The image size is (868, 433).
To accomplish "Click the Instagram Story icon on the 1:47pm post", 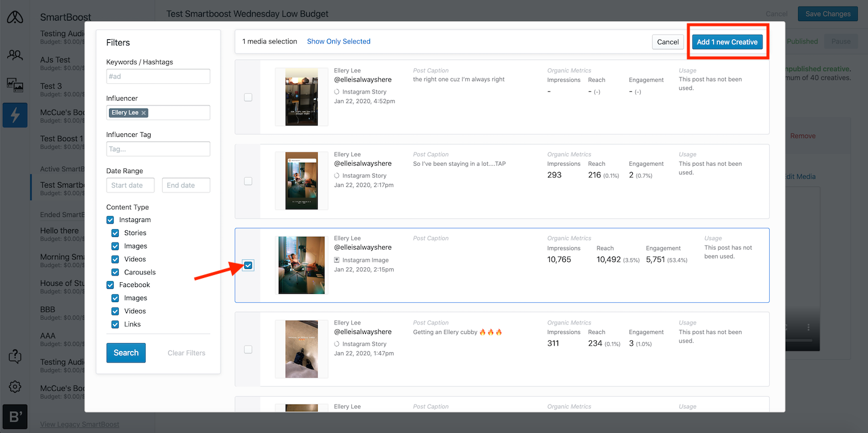I will pyautogui.click(x=336, y=344).
